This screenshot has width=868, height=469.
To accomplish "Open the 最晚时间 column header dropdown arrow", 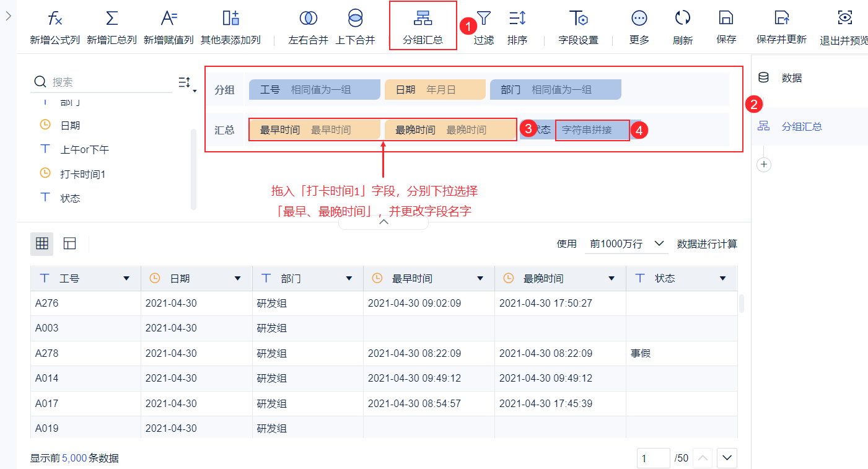I will click(x=612, y=279).
